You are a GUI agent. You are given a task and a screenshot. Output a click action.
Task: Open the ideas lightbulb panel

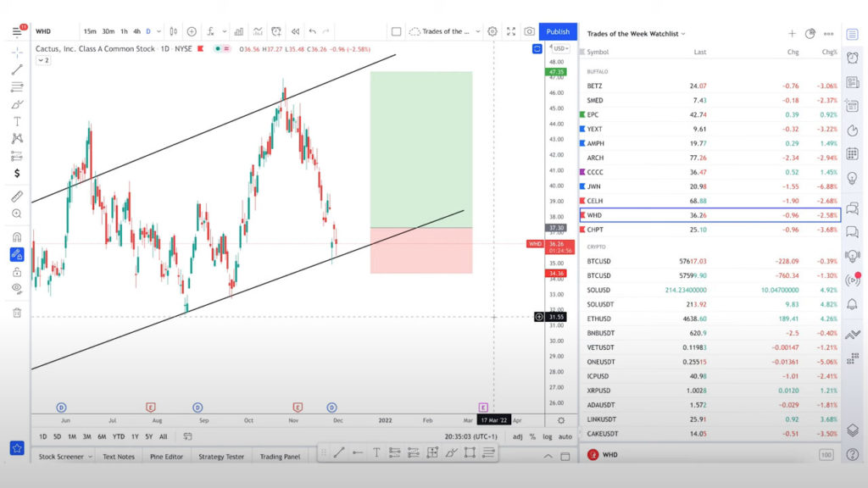[853, 178]
